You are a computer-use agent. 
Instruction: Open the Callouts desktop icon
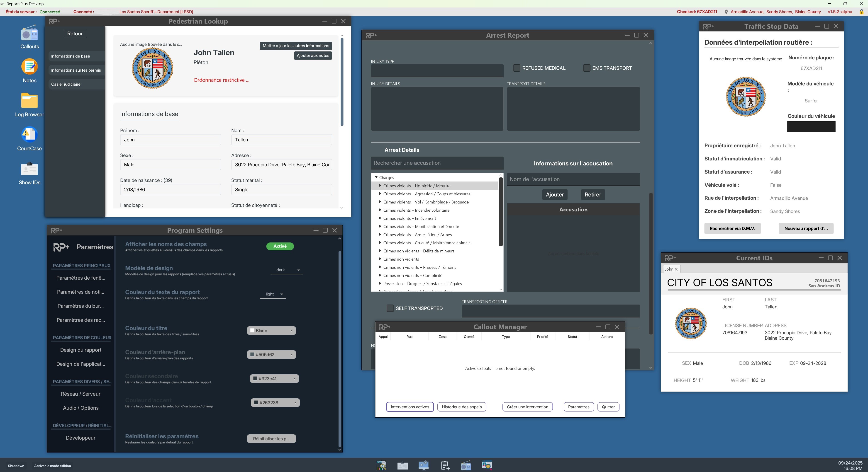coord(29,34)
